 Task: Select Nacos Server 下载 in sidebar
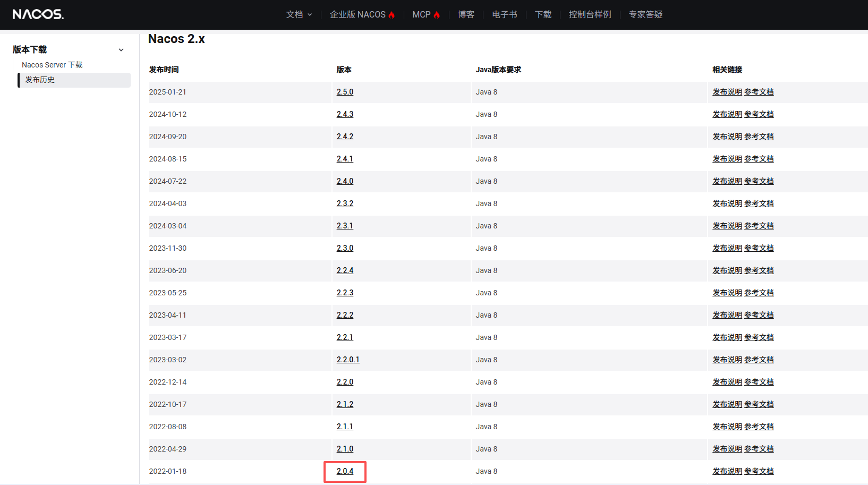pos(52,65)
